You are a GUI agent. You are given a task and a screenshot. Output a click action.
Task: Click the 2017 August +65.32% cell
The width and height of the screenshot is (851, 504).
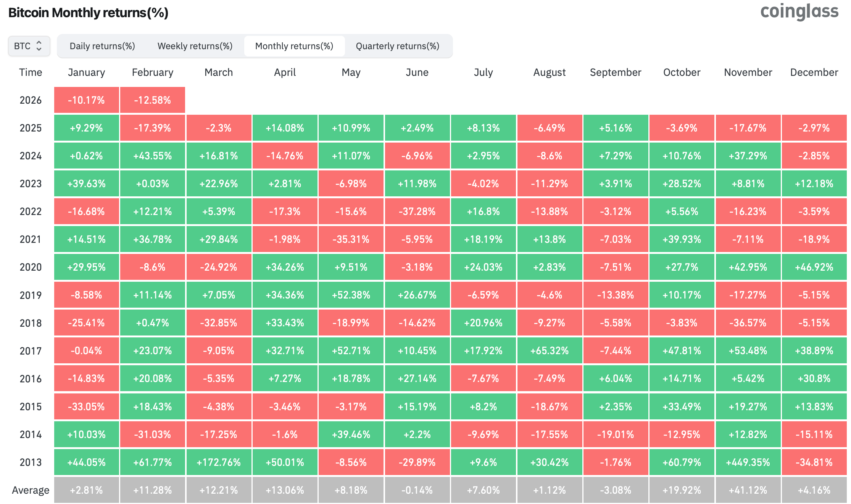tap(549, 351)
